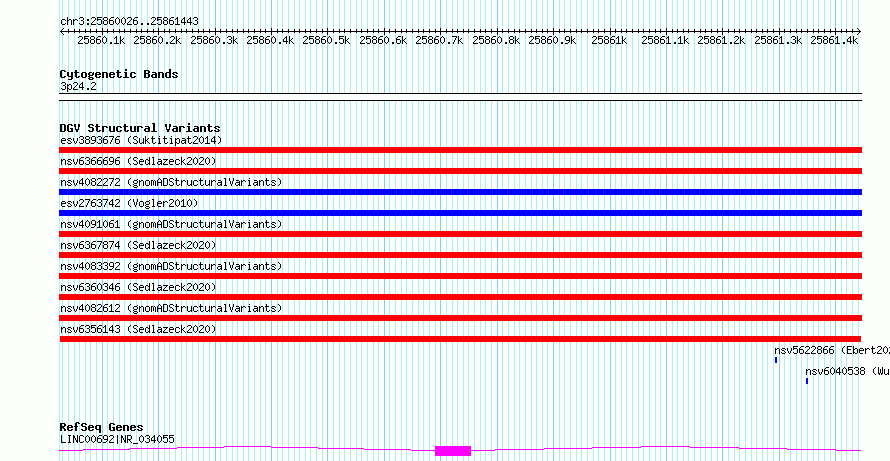Viewport: 890px width, 461px height.
Task: Click the 25860.7k ruler tick label
Action: click(439, 40)
